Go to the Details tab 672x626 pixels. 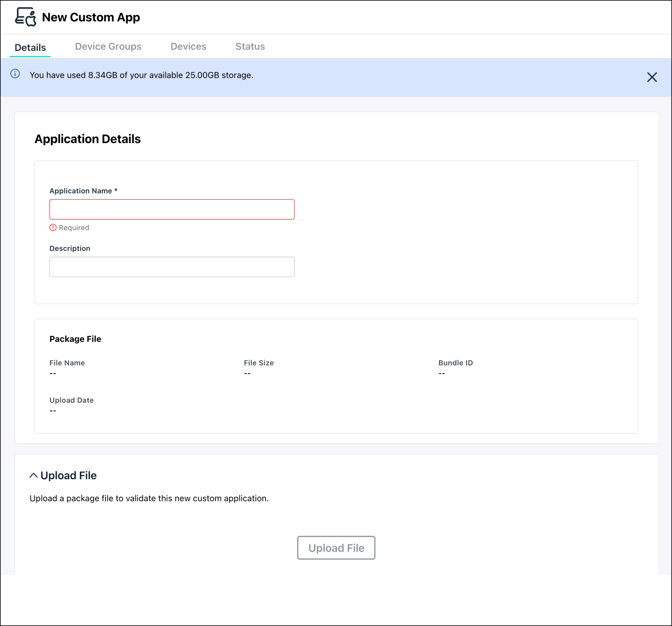click(x=30, y=47)
